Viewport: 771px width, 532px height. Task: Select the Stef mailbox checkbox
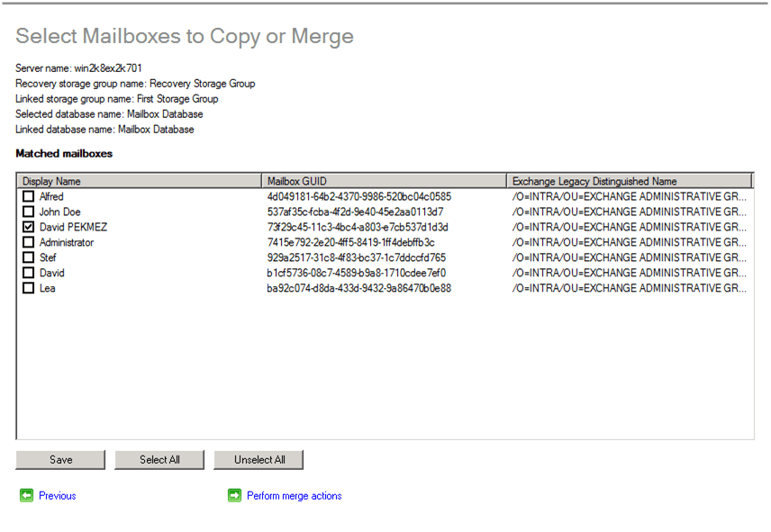click(x=29, y=258)
